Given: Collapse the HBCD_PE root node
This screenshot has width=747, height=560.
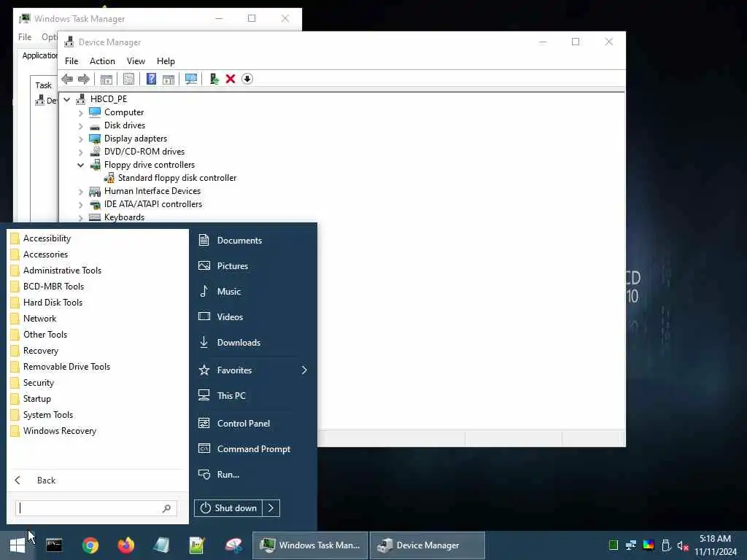Looking at the screenshot, I should click(67, 99).
